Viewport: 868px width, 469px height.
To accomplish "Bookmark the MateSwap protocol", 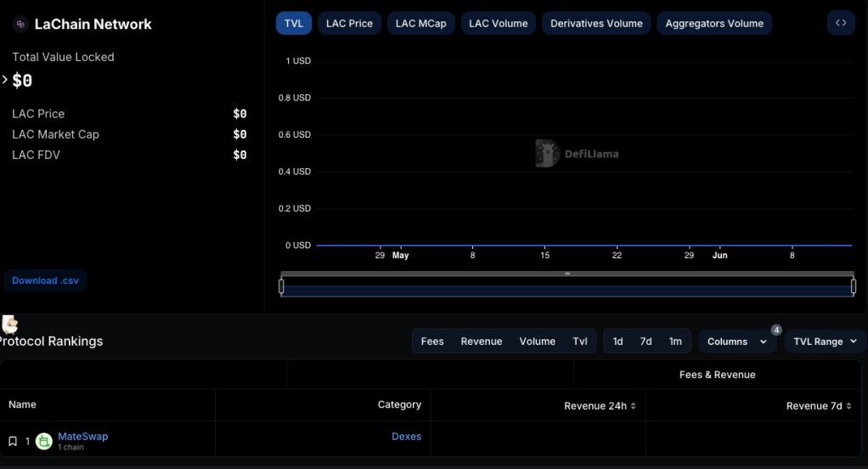I will point(13,441).
